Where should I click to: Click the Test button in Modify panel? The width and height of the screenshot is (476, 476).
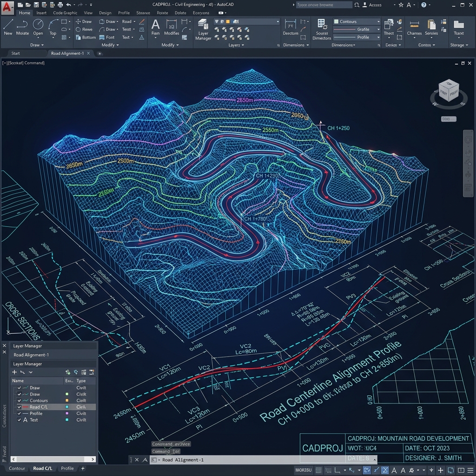[128, 29]
